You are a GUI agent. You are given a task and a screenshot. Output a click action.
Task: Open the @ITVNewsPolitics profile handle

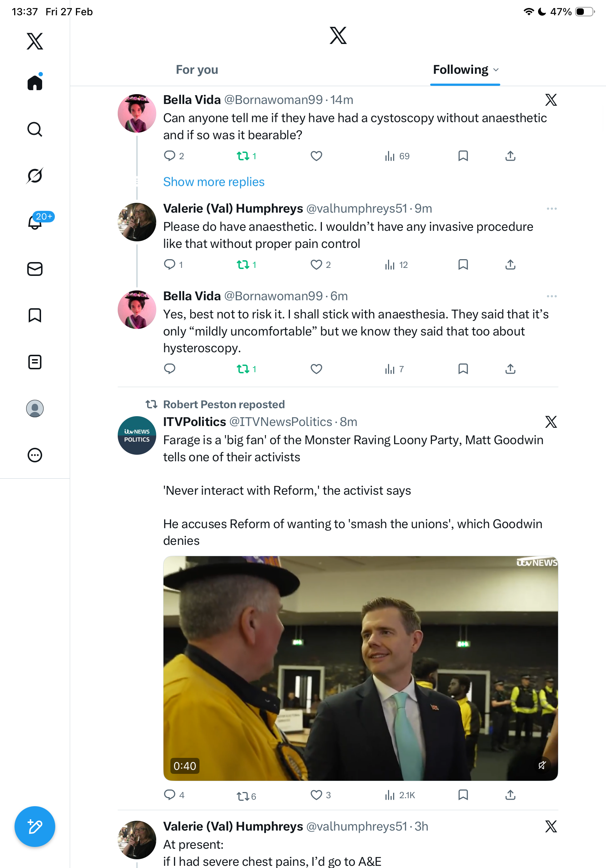[280, 422]
